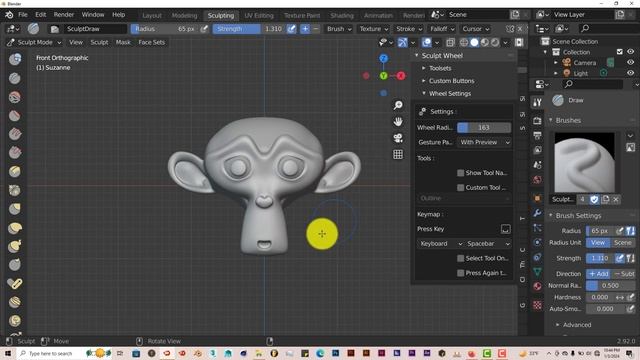Set Radius Unit to View
The height and width of the screenshot is (360, 640).
(x=598, y=242)
